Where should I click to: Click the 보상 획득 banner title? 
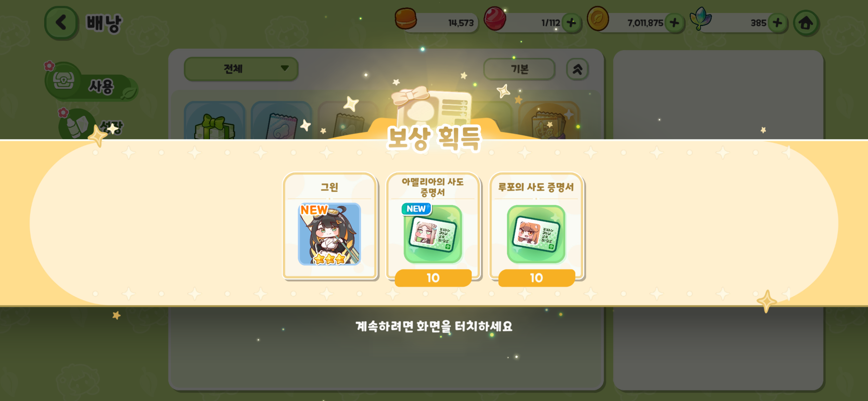pos(434,138)
